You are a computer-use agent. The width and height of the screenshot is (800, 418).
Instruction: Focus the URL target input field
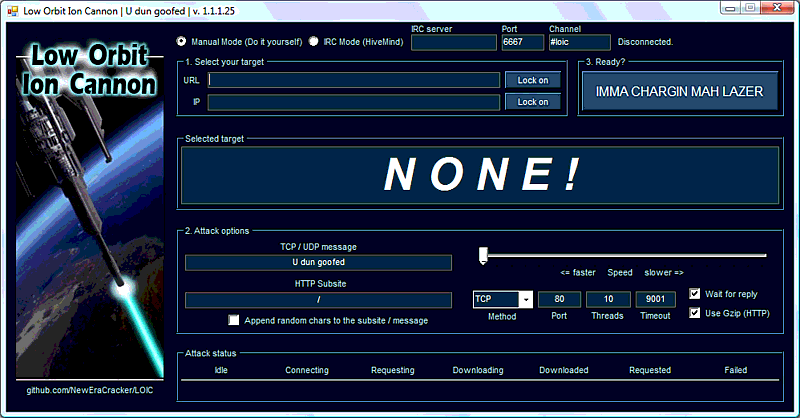coord(353,80)
